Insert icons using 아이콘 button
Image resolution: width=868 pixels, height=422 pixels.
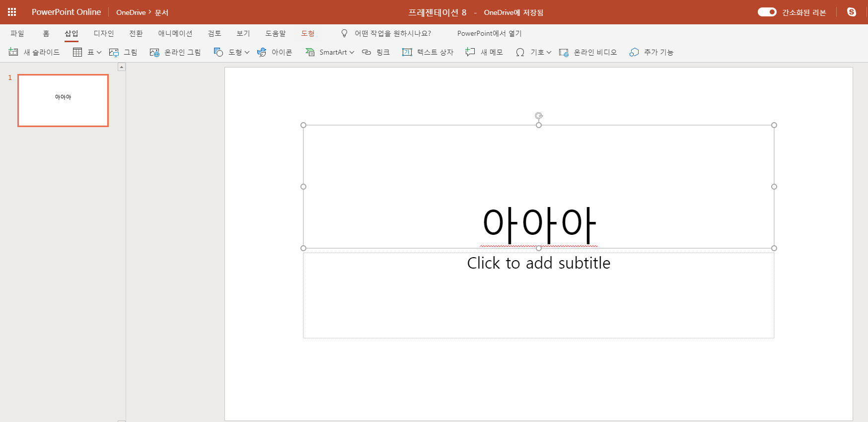tap(275, 52)
